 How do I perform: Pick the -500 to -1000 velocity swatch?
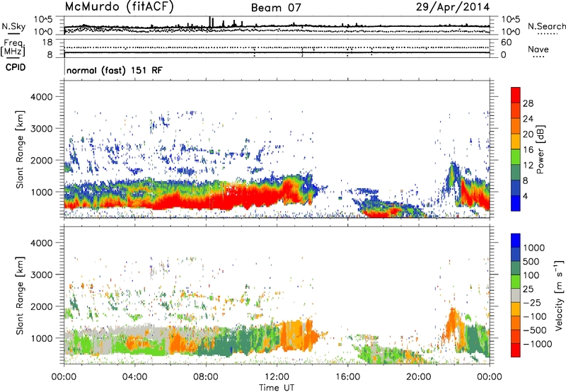tap(516, 336)
